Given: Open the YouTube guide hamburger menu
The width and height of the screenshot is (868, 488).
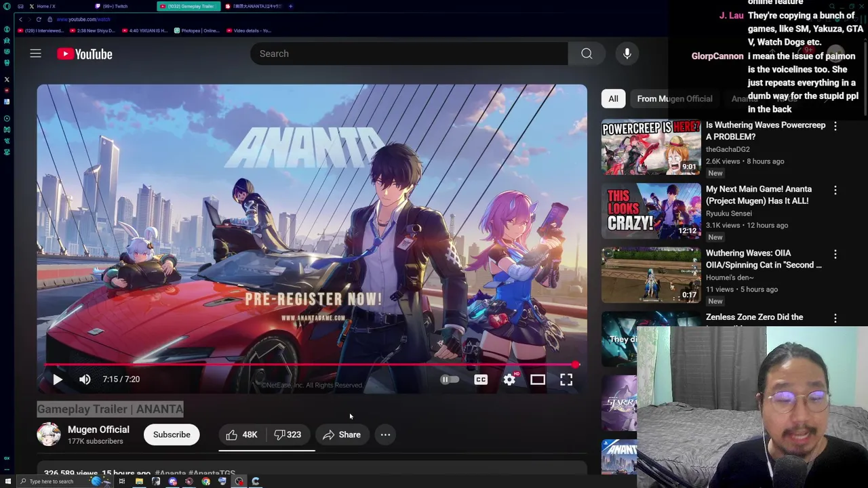Looking at the screenshot, I should point(35,54).
